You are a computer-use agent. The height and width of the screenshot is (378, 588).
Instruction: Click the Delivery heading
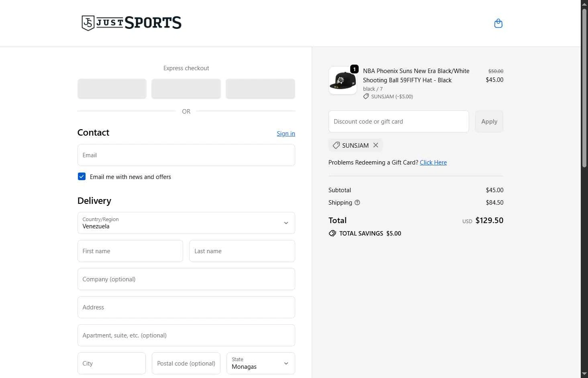pyautogui.click(x=94, y=201)
